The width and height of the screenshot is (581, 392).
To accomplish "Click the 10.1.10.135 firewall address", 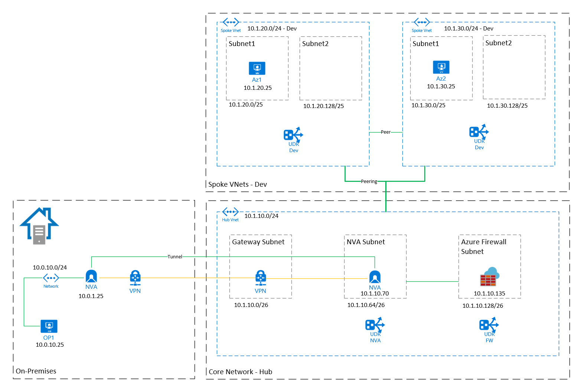I will coord(490,294).
